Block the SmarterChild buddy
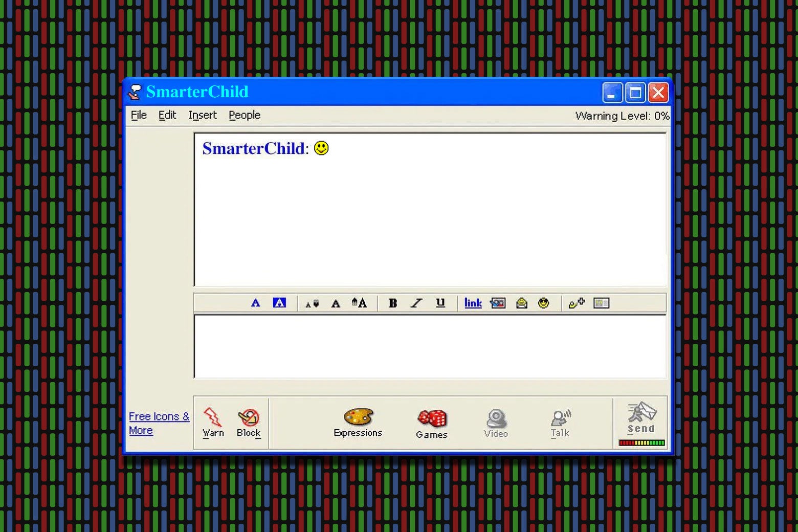The image size is (798, 532). [249, 423]
